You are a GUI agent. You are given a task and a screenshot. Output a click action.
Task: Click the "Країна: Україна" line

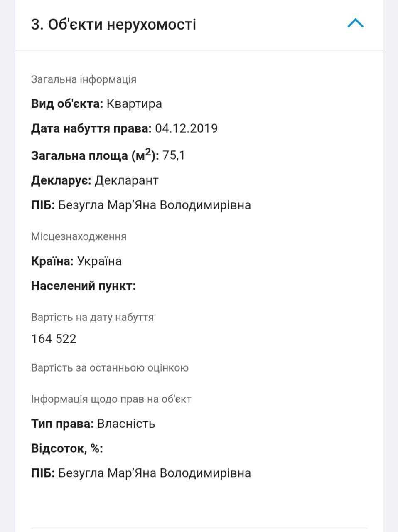[x=76, y=261]
